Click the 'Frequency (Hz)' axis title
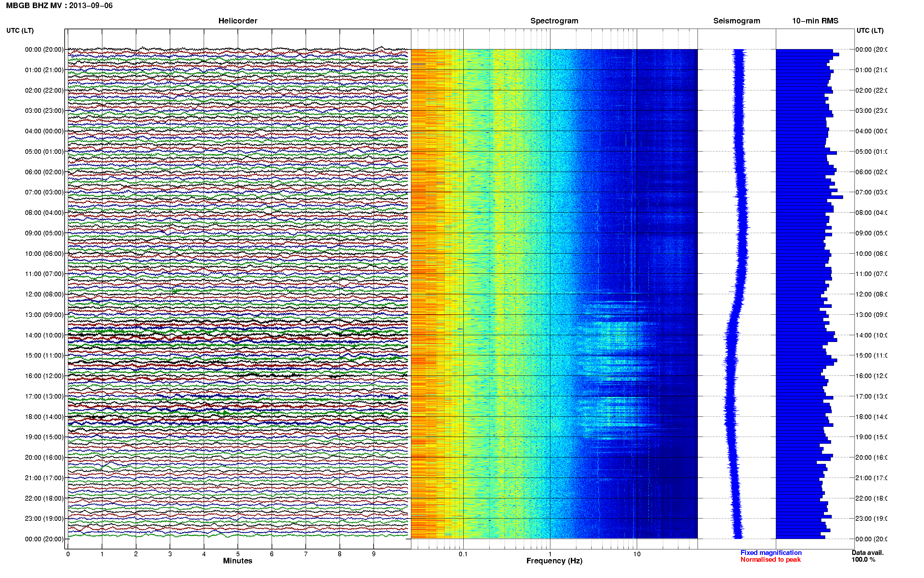 point(554,561)
